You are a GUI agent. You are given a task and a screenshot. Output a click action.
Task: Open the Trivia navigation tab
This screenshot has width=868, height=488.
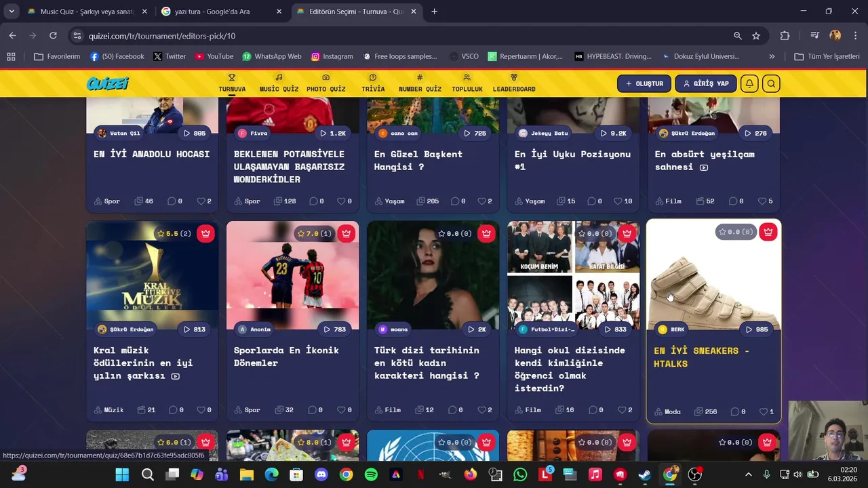(x=373, y=83)
